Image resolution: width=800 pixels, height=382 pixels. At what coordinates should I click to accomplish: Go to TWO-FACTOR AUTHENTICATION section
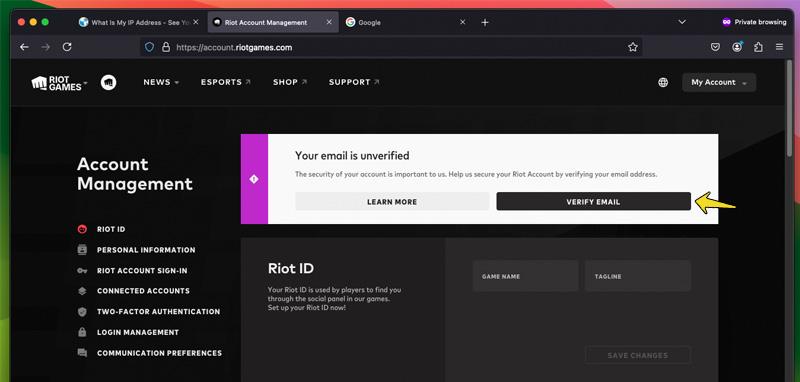click(159, 312)
